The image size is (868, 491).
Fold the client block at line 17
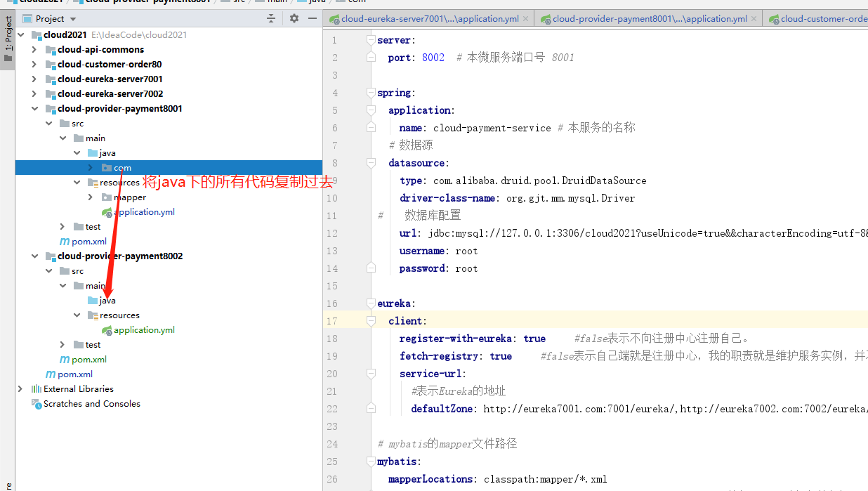tap(371, 321)
